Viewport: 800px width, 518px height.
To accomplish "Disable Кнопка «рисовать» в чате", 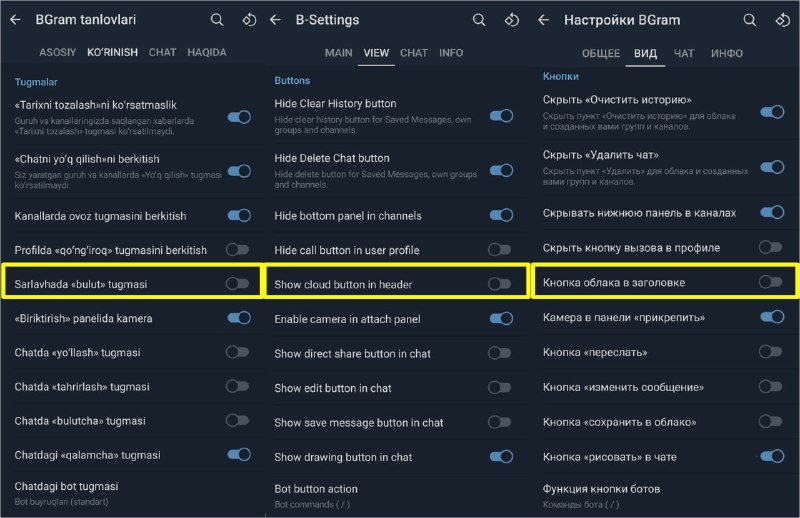I will (772, 456).
